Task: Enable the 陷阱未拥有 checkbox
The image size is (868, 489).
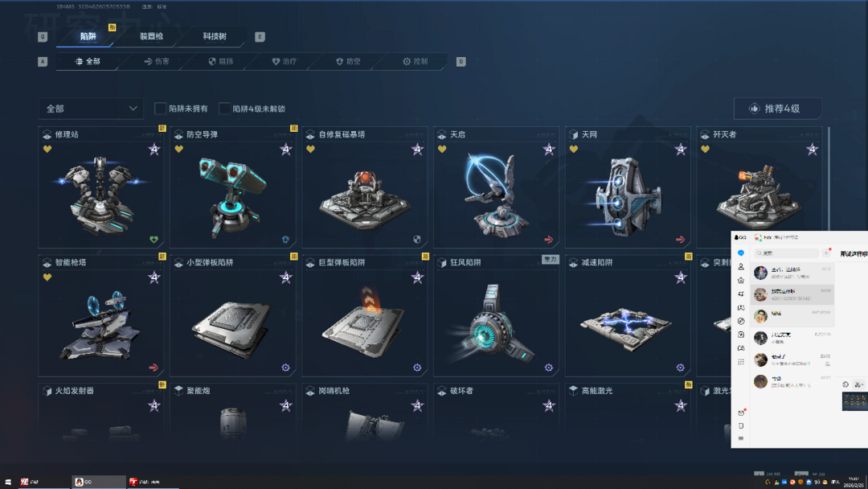Action: point(160,109)
